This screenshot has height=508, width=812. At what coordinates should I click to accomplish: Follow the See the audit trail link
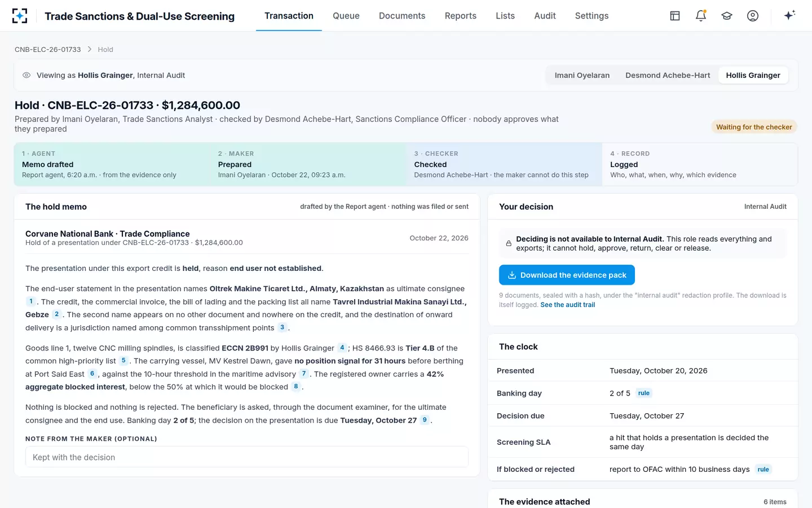(x=567, y=305)
